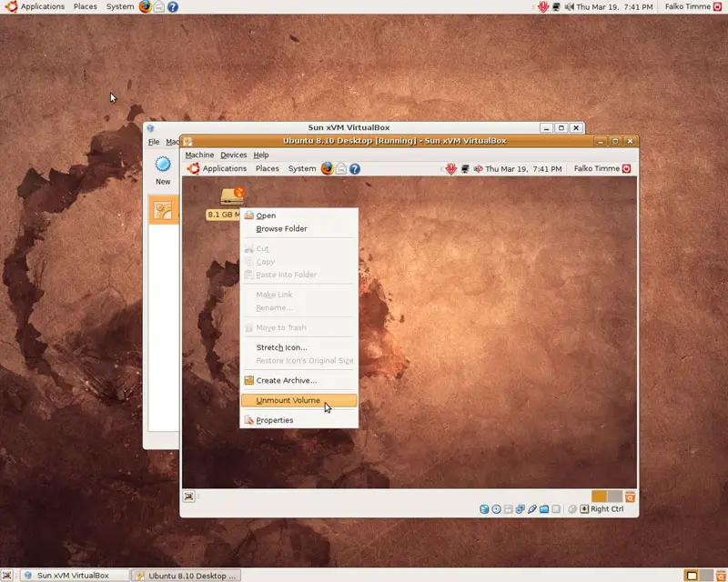The width and height of the screenshot is (728, 582).
Task: Click the keyboard capture arrow icon beside Right Ctrl
Action: (584, 509)
